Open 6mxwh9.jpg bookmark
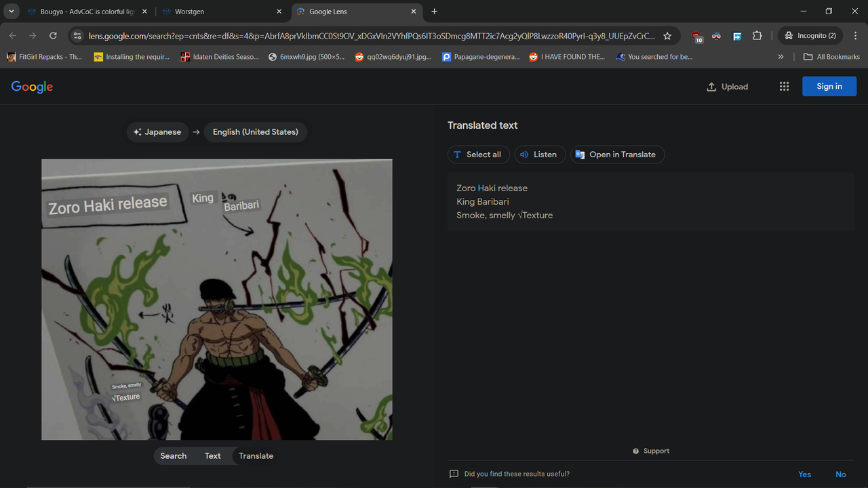The image size is (868, 488). (307, 57)
